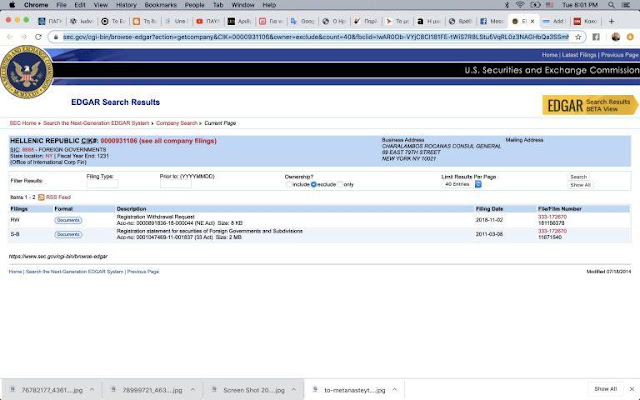
Task: Open Notification Center icon in menu bar
Action: [626, 5]
